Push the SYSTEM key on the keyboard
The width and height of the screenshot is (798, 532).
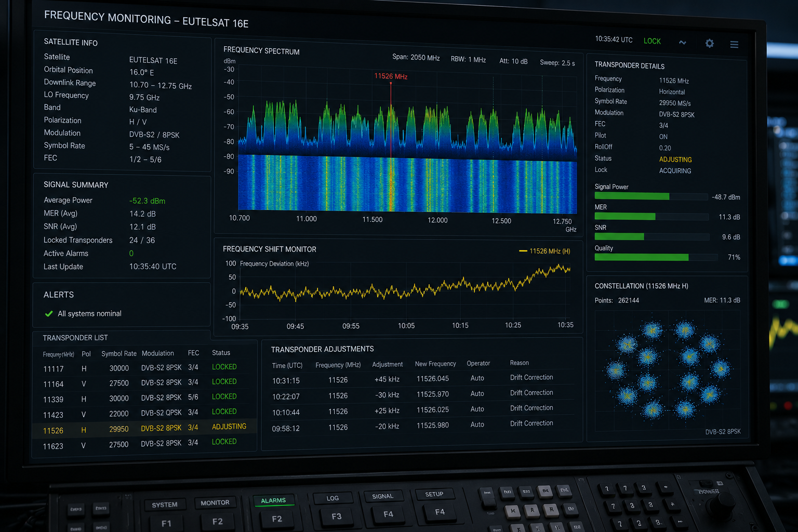(x=164, y=505)
